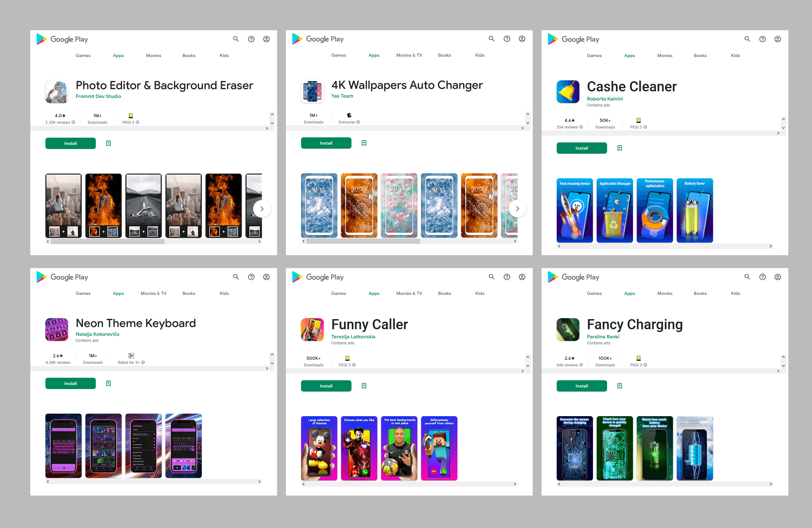
Task: Click search icon in Photo Editor panel
Action: tap(236, 39)
